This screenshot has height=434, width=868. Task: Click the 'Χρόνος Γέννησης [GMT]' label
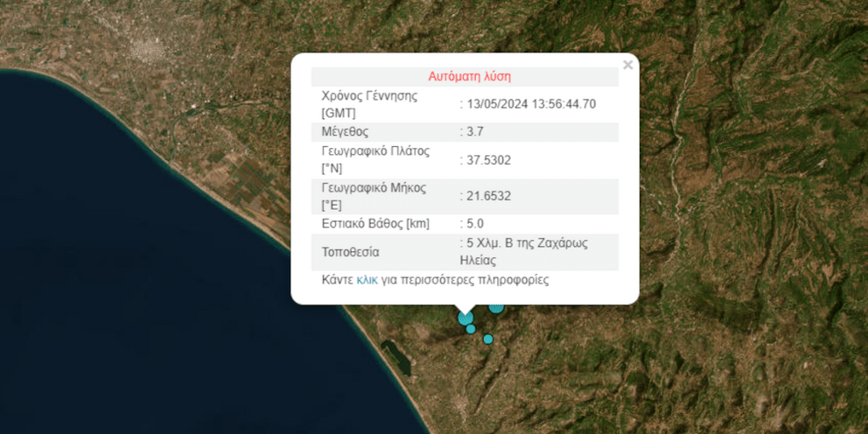tap(370, 104)
